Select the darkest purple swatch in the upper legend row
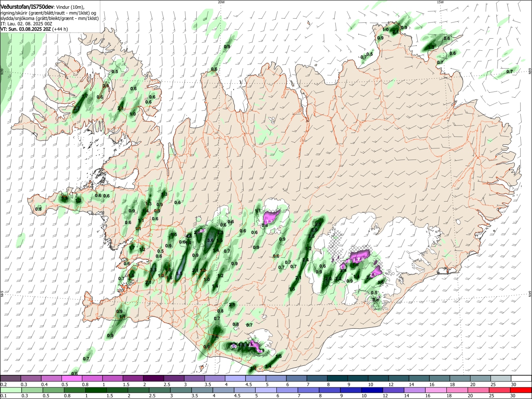 pos(153,378)
